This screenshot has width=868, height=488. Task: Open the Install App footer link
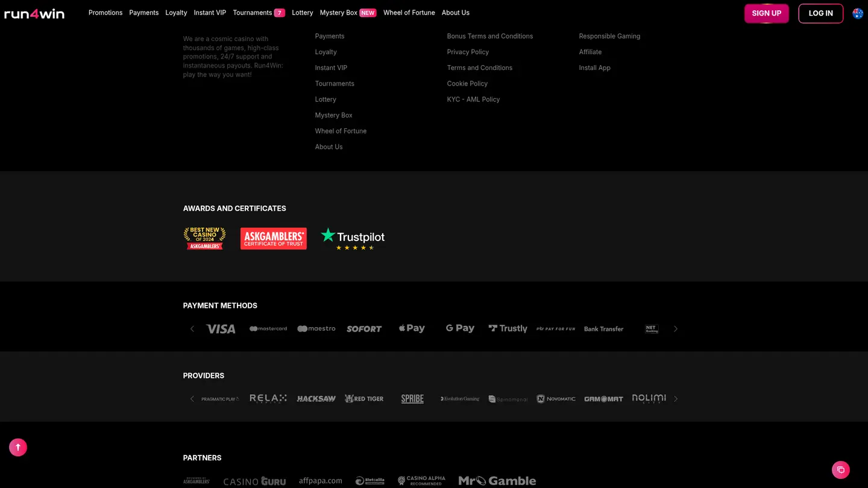(x=595, y=68)
